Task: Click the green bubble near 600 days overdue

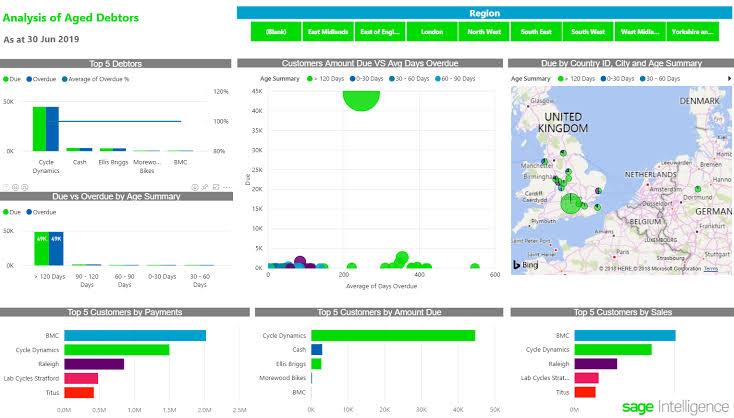Action: tap(475, 266)
